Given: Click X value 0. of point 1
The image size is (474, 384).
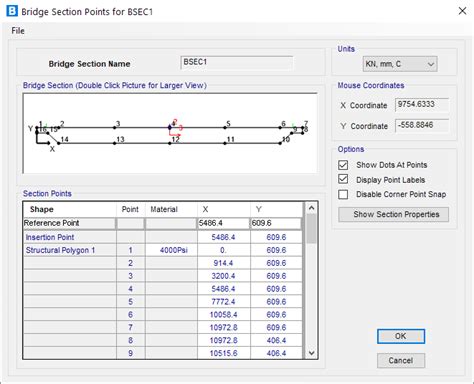Looking at the screenshot, I should 224,250.
